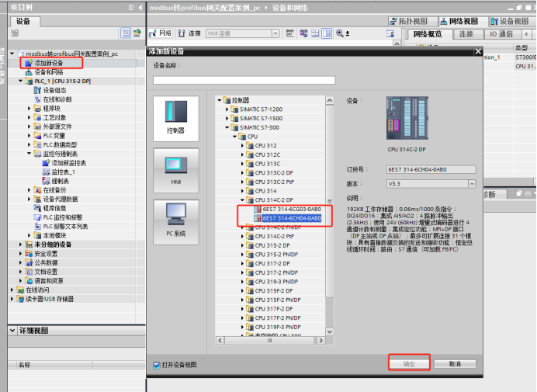This screenshot has height=392, width=537.
Task: Switch to 网络视图 tab
Action: click(463, 21)
